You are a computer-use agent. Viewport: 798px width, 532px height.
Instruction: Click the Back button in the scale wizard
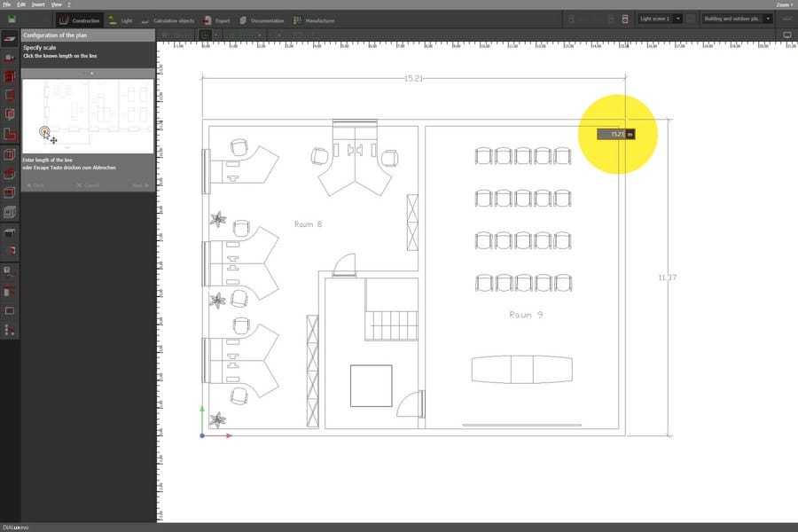[x=35, y=186]
